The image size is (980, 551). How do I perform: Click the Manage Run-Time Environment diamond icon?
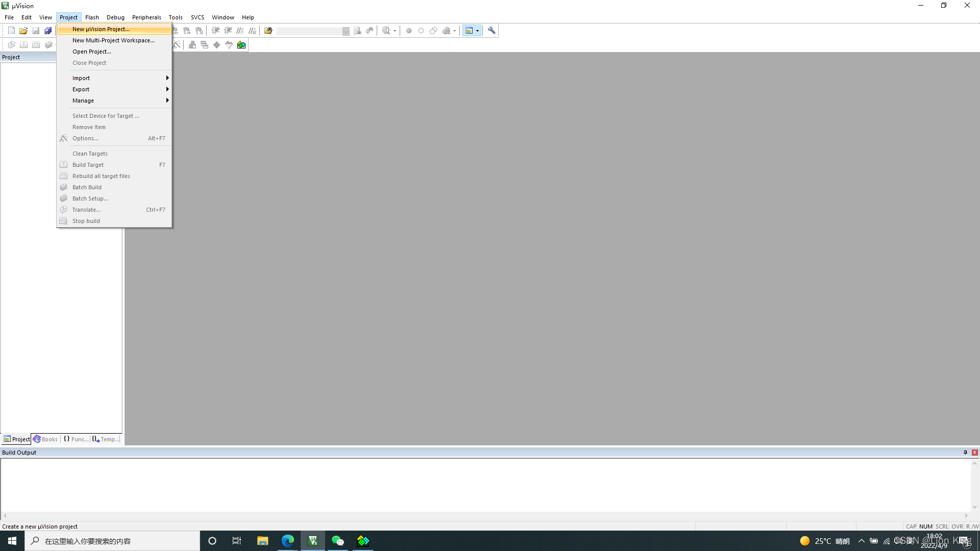[217, 45]
